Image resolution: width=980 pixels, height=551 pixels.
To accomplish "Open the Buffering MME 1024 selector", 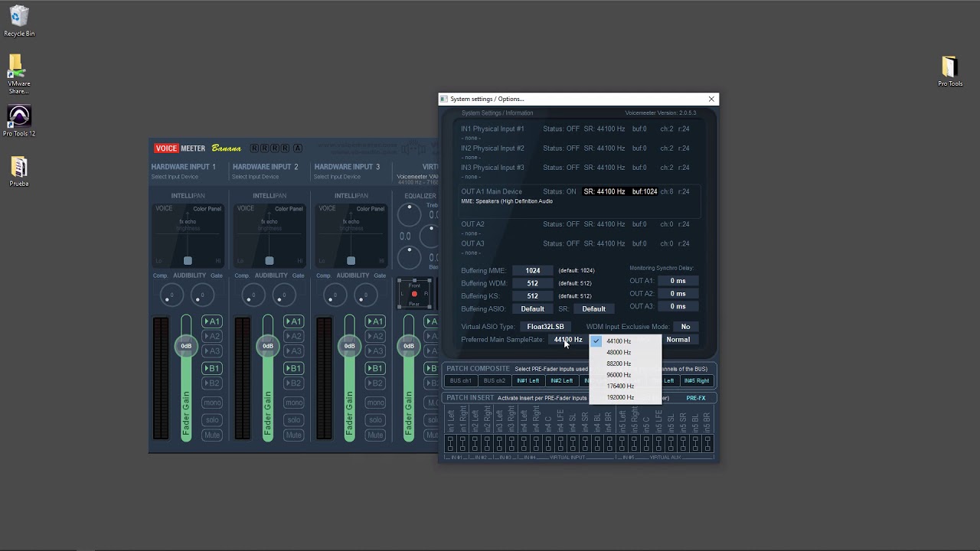I will click(532, 270).
